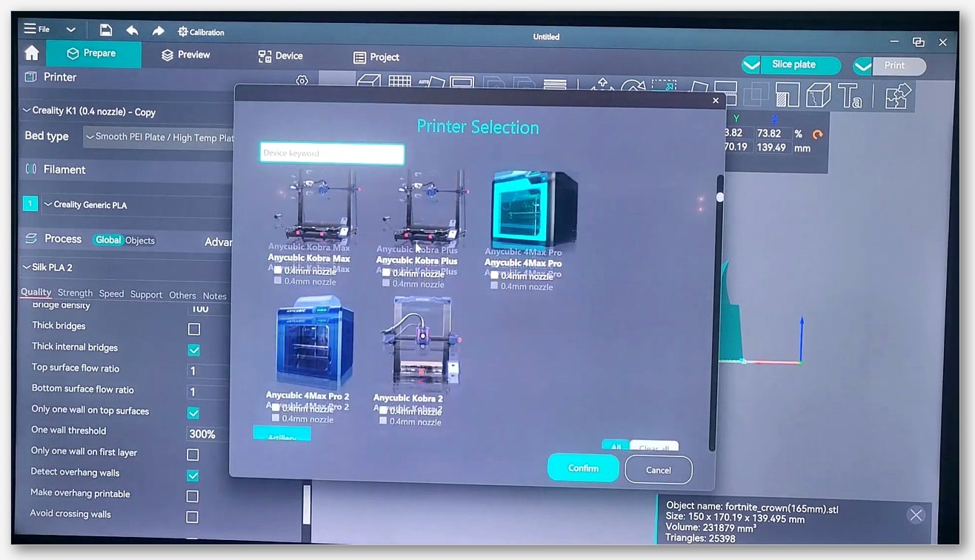Screen dimensions: 975x560
Task: Select the Seam painting cube tool
Action: click(x=819, y=96)
